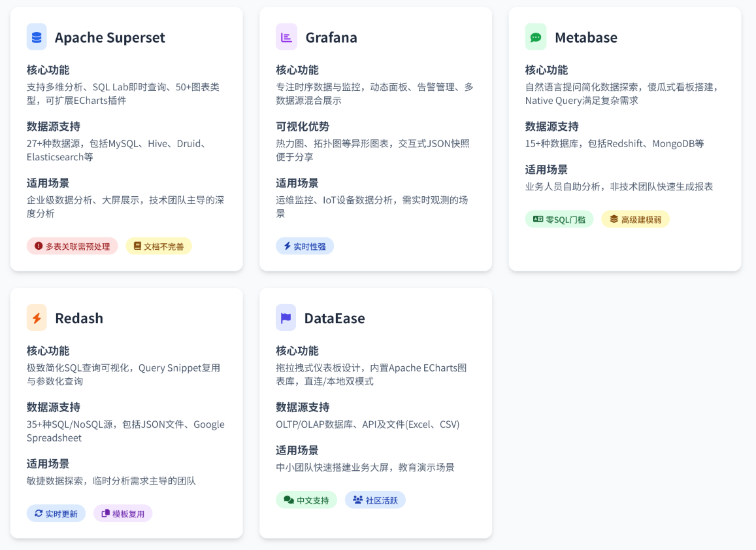Image resolution: width=756 pixels, height=550 pixels.
Task: Click text starting 35+种SQL/NoSQL源
Action: click(125, 431)
